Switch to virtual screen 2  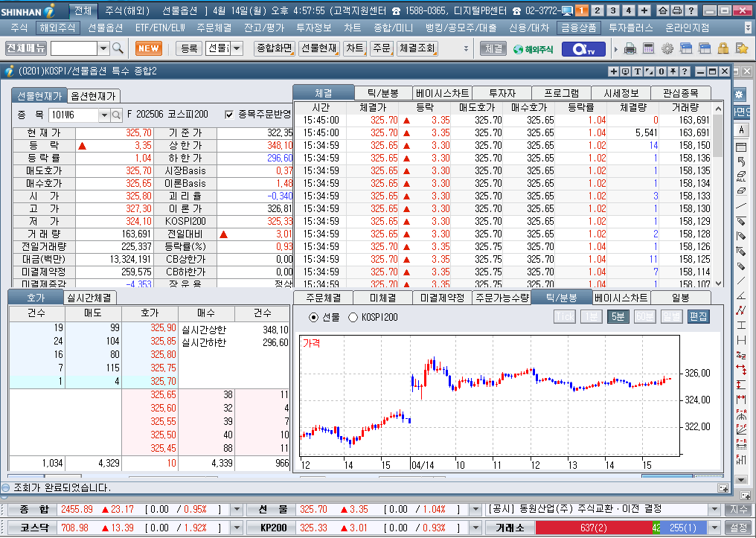[x=598, y=10]
